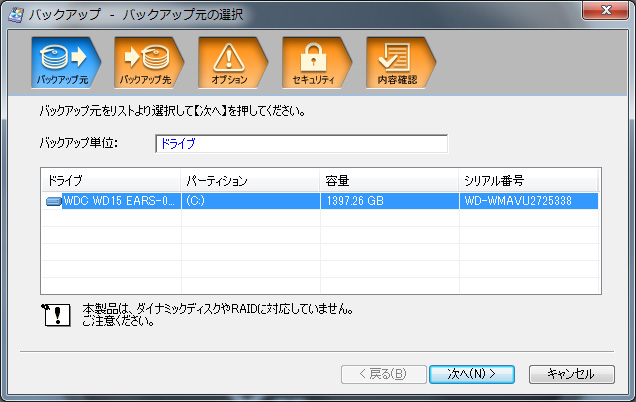Click serial number WD-WMAVU2725338
The width and height of the screenshot is (636, 402).
[529, 201]
